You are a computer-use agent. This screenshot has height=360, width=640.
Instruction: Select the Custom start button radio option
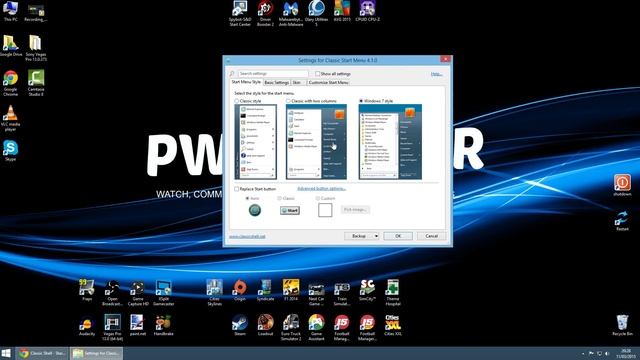tap(318, 198)
